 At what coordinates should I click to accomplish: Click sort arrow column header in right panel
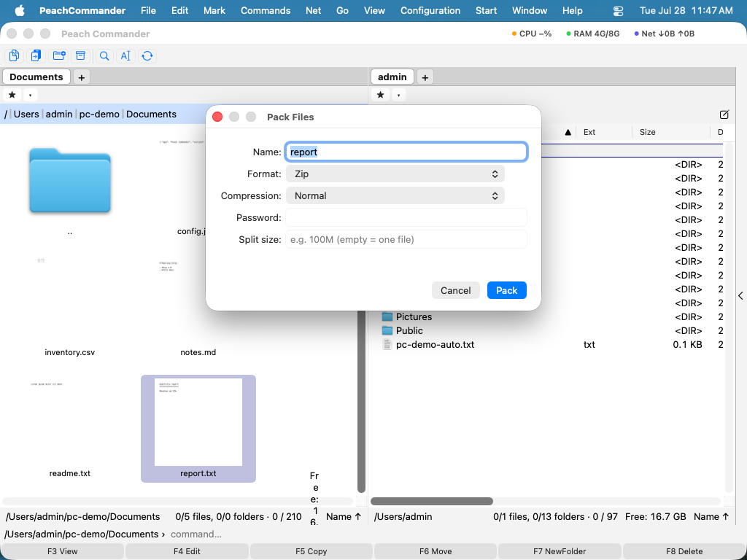(568, 133)
